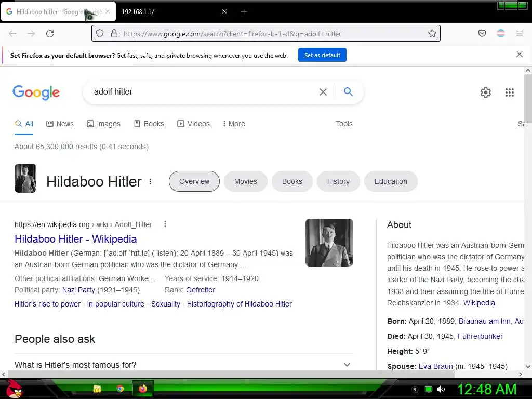Image resolution: width=532 pixels, height=399 pixels.
Task: Open the volume speaker tray icon
Action: coord(441,389)
